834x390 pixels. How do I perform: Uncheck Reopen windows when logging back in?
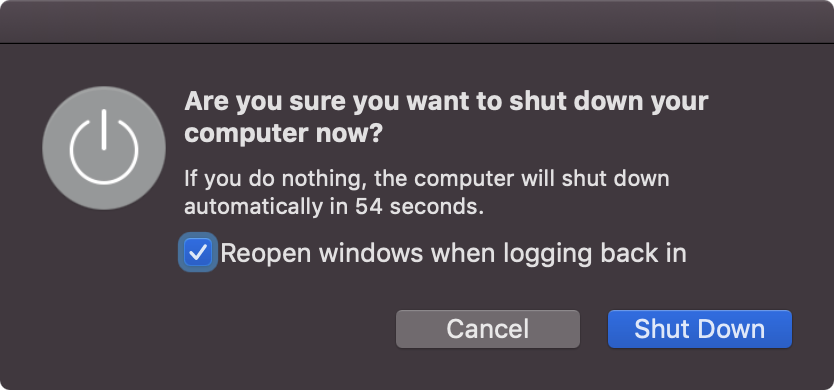[198, 252]
